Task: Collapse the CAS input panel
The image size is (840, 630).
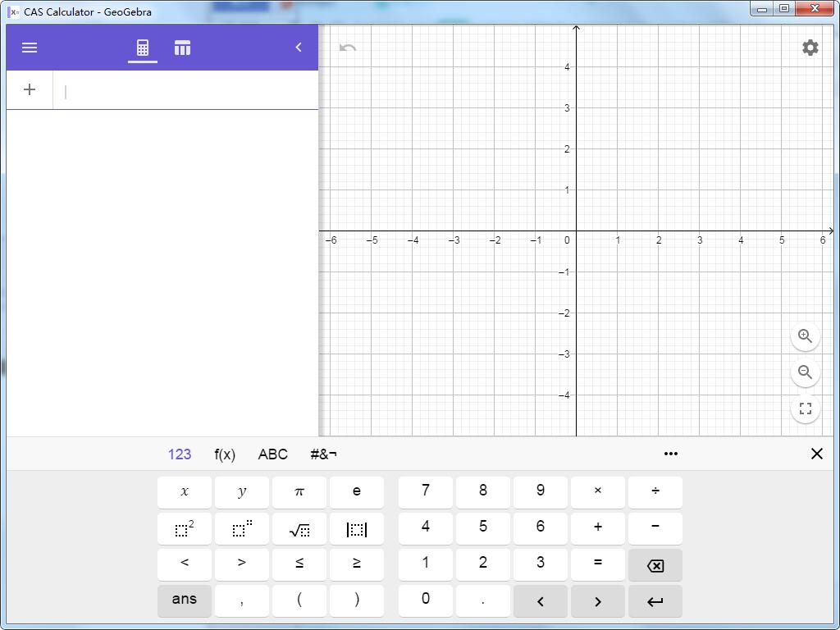Action: [299, 47]
